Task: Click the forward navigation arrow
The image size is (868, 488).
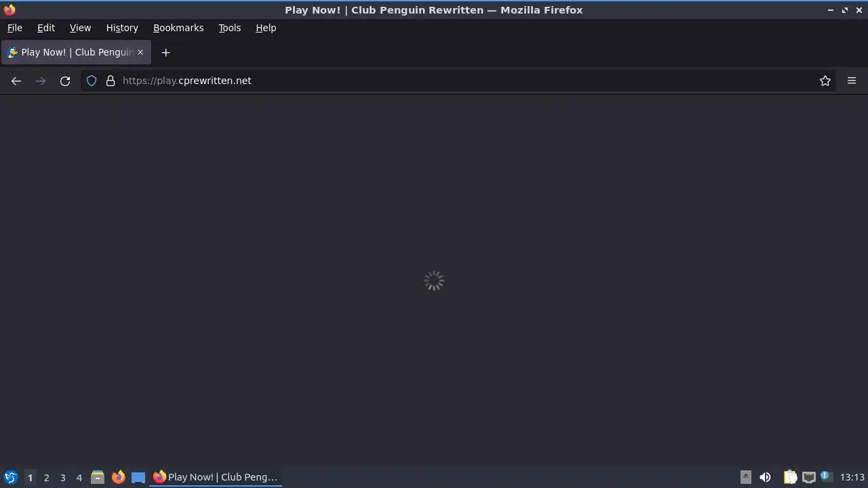Action: pos(41,81)
